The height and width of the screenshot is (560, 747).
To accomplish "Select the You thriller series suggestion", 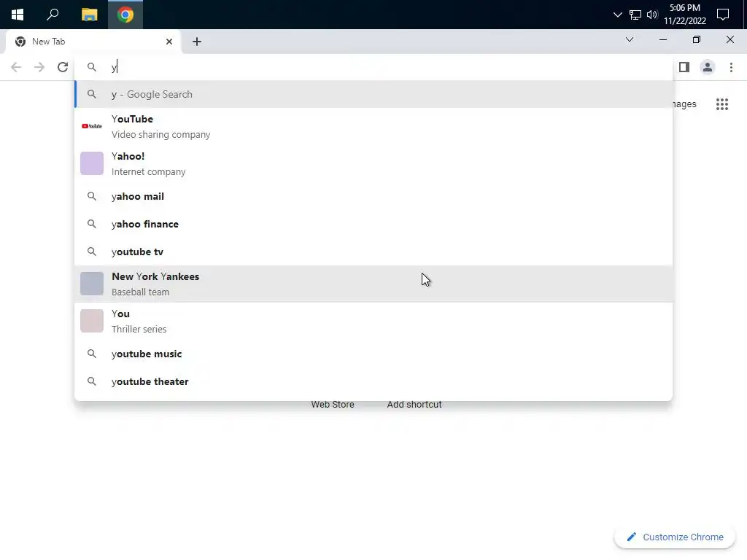I will click(373, 321).
